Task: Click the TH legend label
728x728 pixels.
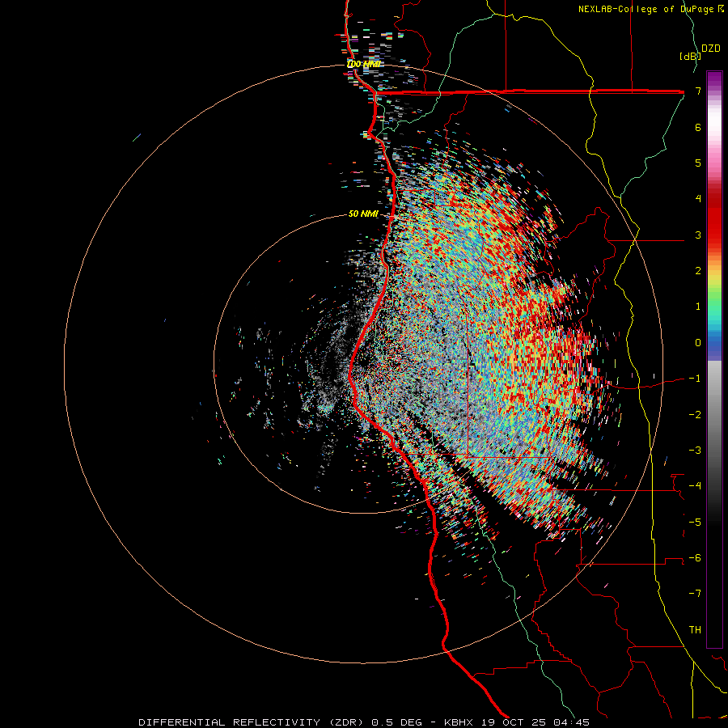Action: (x=695, y=629)
